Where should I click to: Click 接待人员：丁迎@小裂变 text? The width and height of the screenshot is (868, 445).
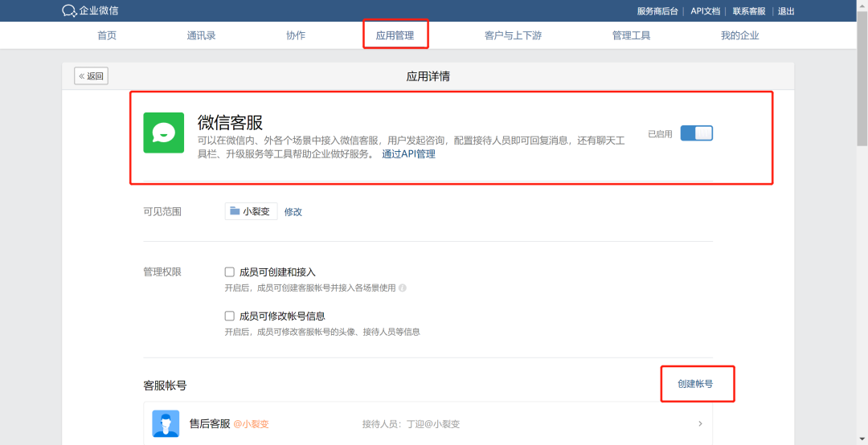click(411, 424)
